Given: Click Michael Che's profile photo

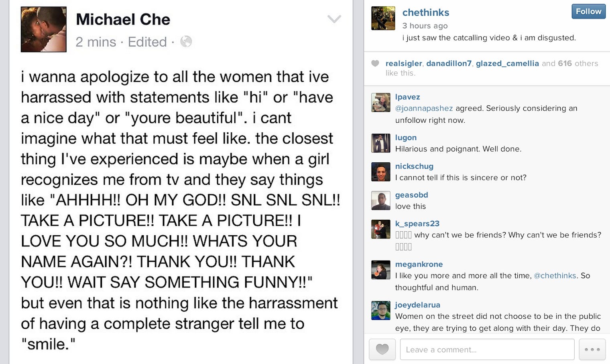Looking at the screenshot, I should [x=44, y=29].
